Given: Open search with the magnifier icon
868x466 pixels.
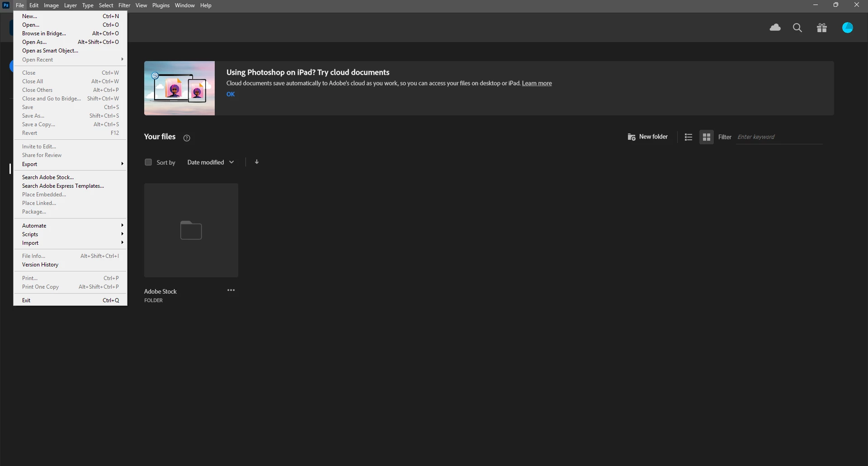Looking at the screenshot, I should point(797,28).
